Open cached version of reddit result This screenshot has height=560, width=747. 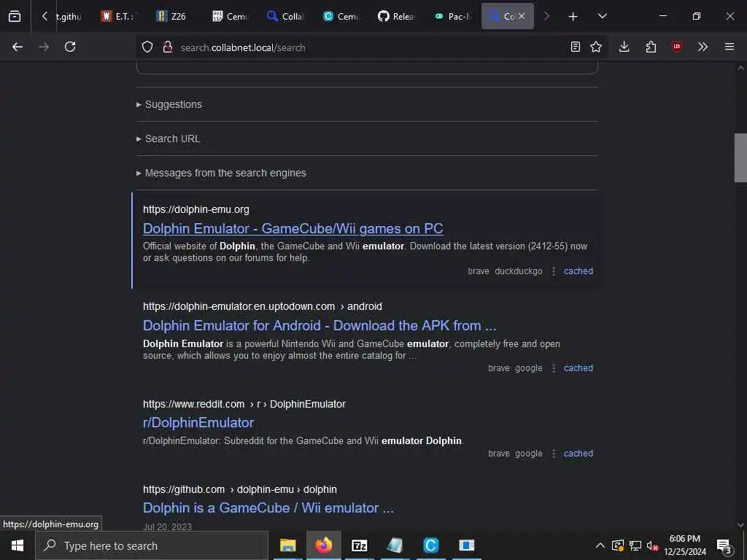pos(578,454)
